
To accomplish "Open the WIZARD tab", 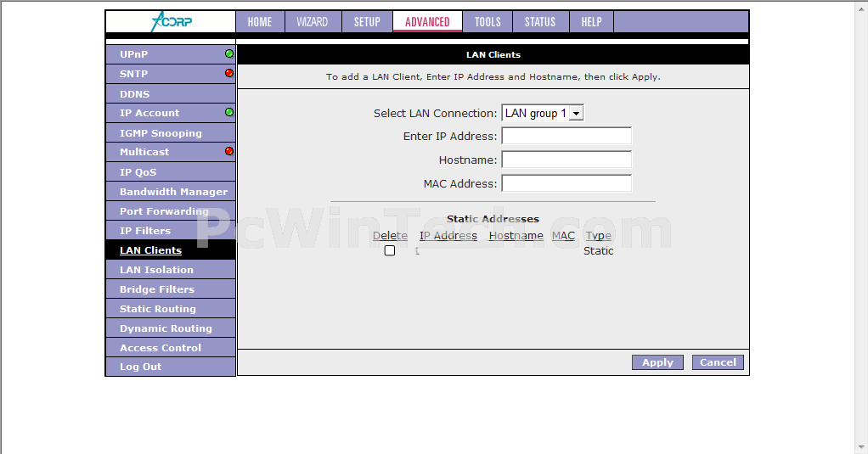I will click(313, 21).
